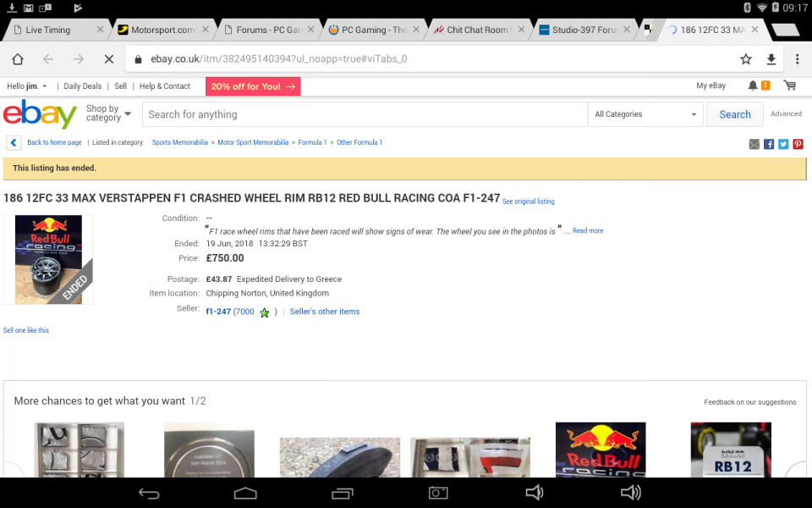This screenshot has width=812, height=508.
Task: Share listing on Facebook
Action: [x=769, y=144]
